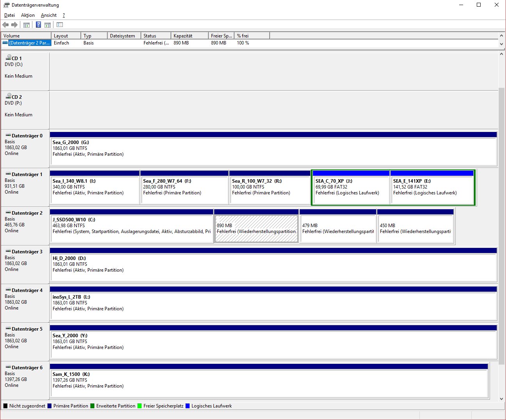Viewport: 506px width, 420px height.
Task: Open the ? help menu
Action: [x=64, y=15]
